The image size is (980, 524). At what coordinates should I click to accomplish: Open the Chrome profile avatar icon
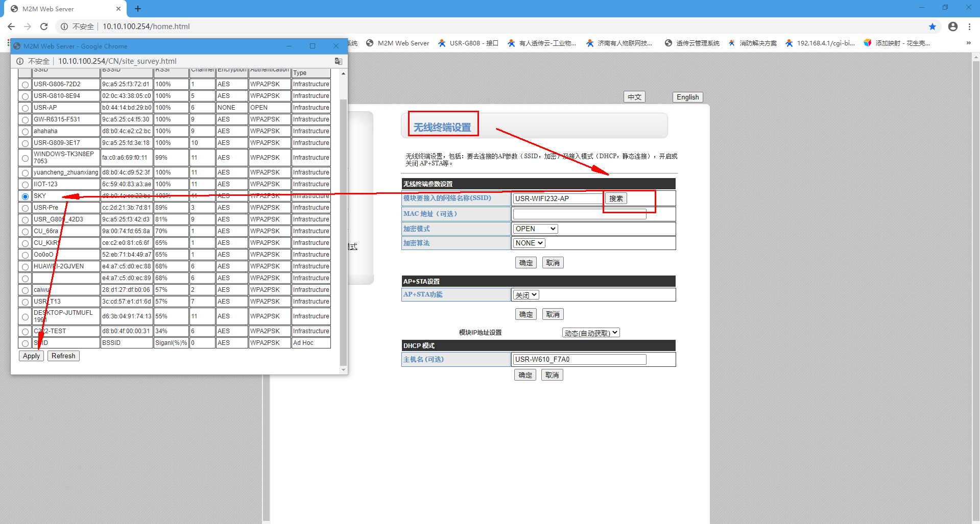pyautogui.click(x=953, y=27)
